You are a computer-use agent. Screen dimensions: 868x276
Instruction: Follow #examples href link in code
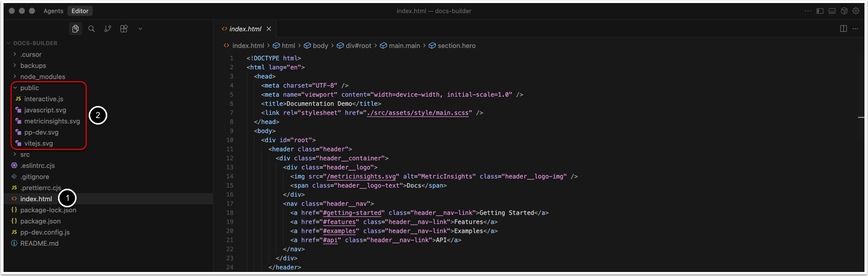(x=339, y=231)
